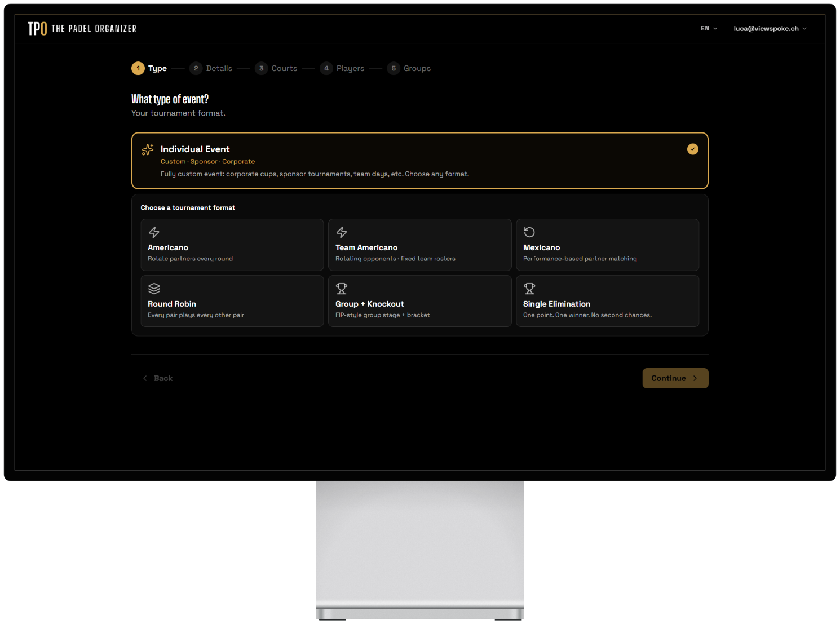Go to the Details step
This screenshot has height=624, width=840.
[x=211, y=68]
